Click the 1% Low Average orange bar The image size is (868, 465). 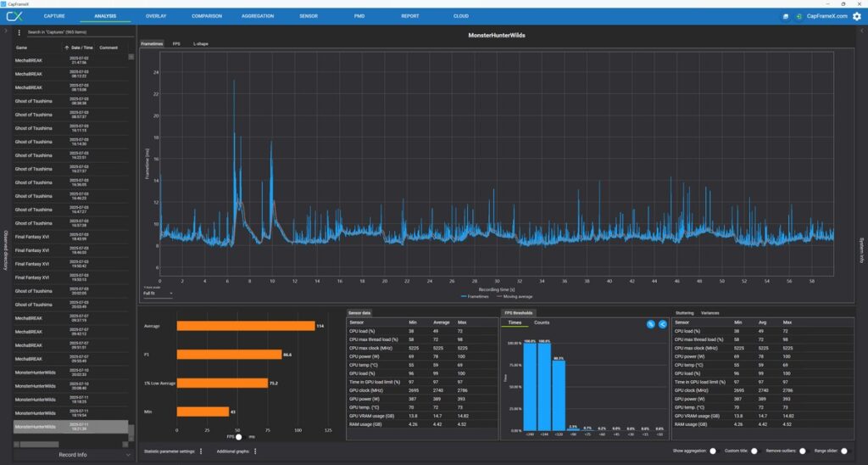(x=223, y=383)
